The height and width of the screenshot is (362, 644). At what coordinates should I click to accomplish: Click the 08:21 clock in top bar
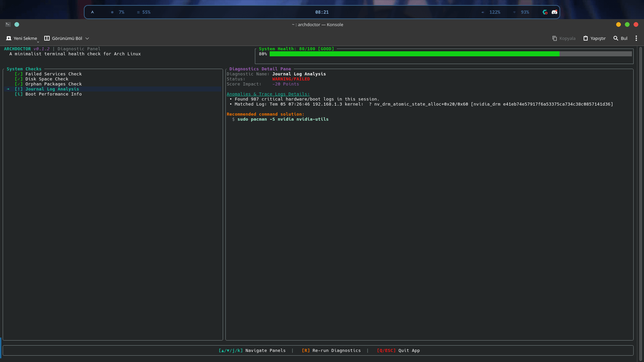(x=322, y=12)
